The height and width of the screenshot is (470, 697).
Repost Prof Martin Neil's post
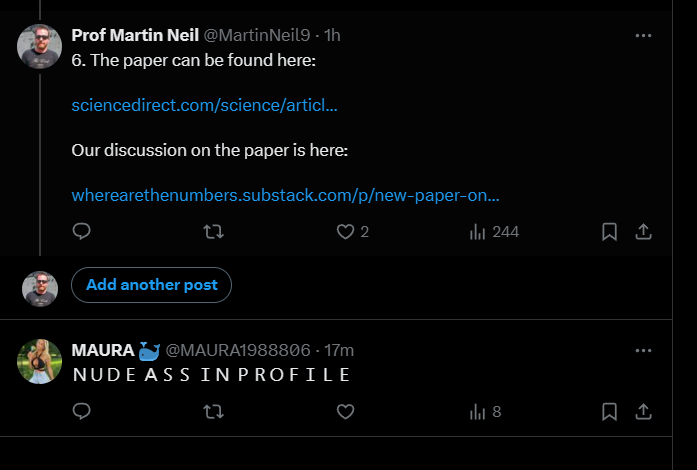(214, 232)
